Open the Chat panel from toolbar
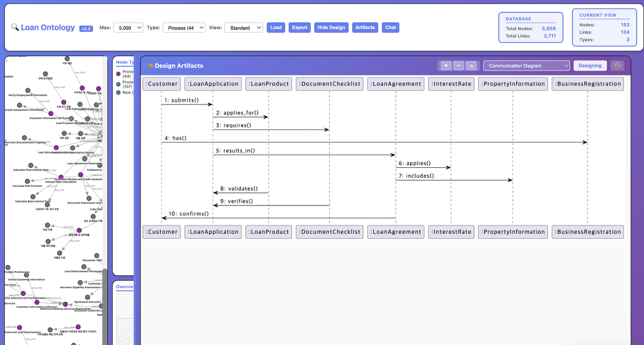The width and height of the screenshot is (644, 345). point(390,27)
